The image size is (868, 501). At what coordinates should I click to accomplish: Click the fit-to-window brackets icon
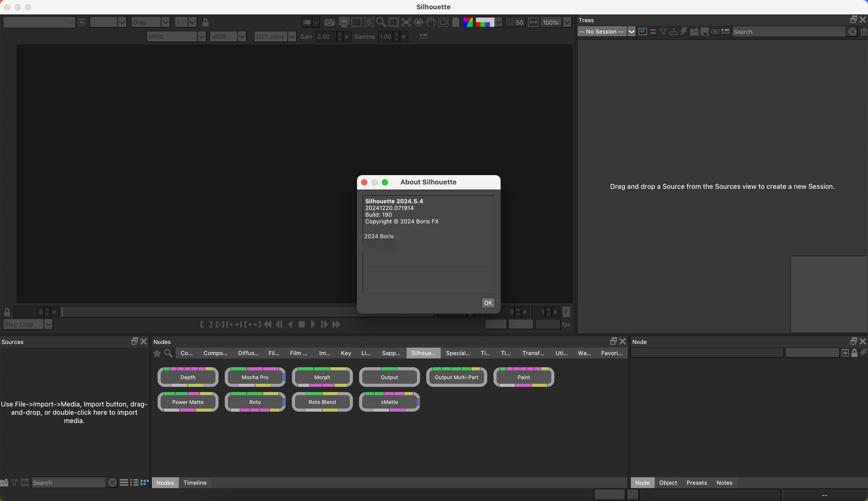coord(406,22)
